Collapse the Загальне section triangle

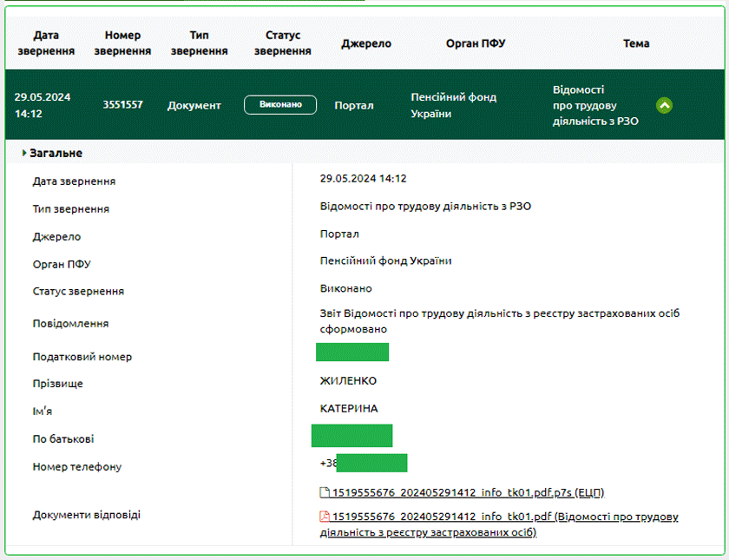(x=24, y=153)
